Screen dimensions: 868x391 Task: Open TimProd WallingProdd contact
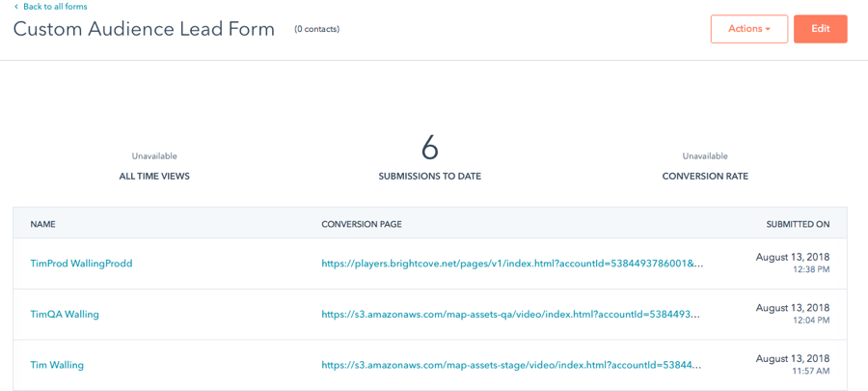point(81,264)
